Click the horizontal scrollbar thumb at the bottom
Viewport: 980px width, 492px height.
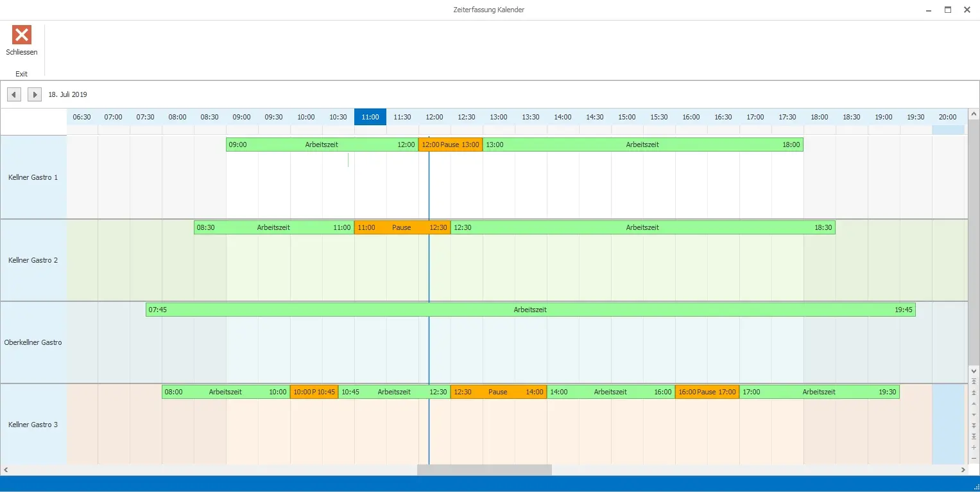click(485, 470)
